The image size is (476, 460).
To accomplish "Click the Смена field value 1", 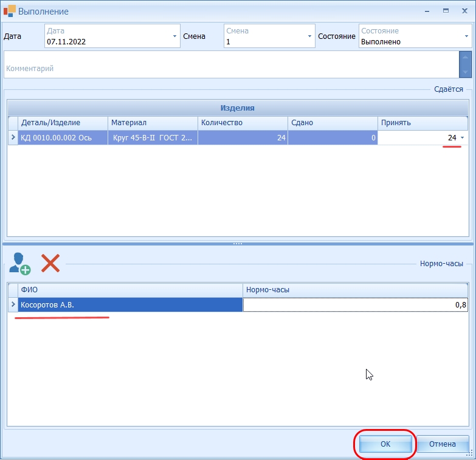I will (228, 42).
